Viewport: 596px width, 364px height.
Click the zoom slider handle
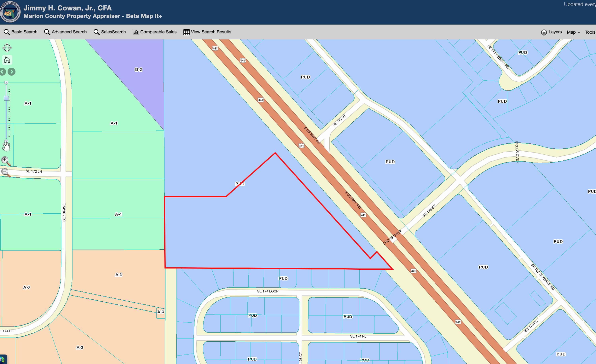pyautogui.click(x=6, y=98)
